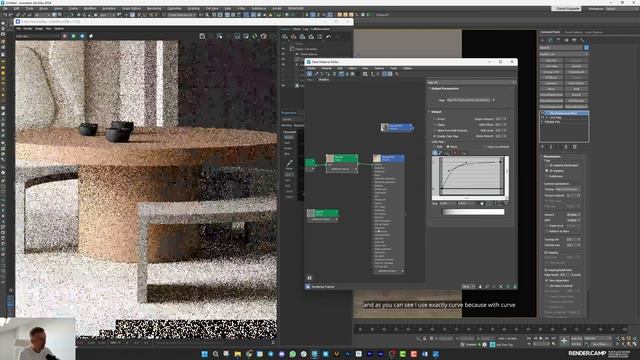Toggle the green channel button in the frame buffer

tap(73, 36)
